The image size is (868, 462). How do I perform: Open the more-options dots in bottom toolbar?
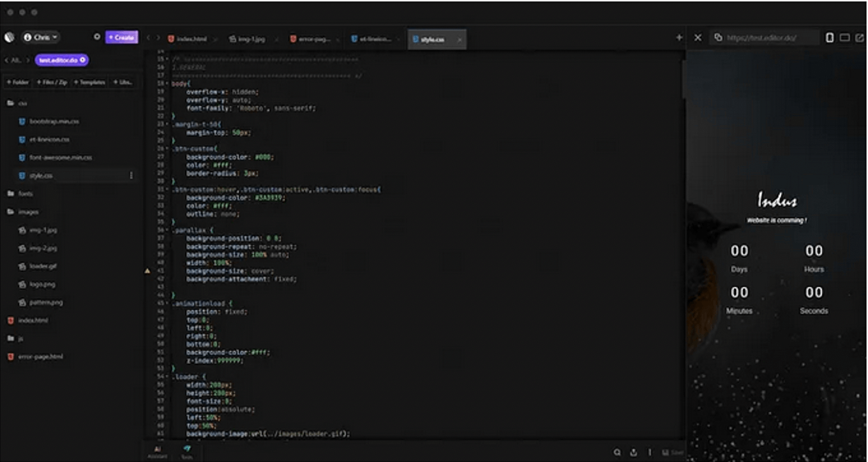(x=650, y=452)
